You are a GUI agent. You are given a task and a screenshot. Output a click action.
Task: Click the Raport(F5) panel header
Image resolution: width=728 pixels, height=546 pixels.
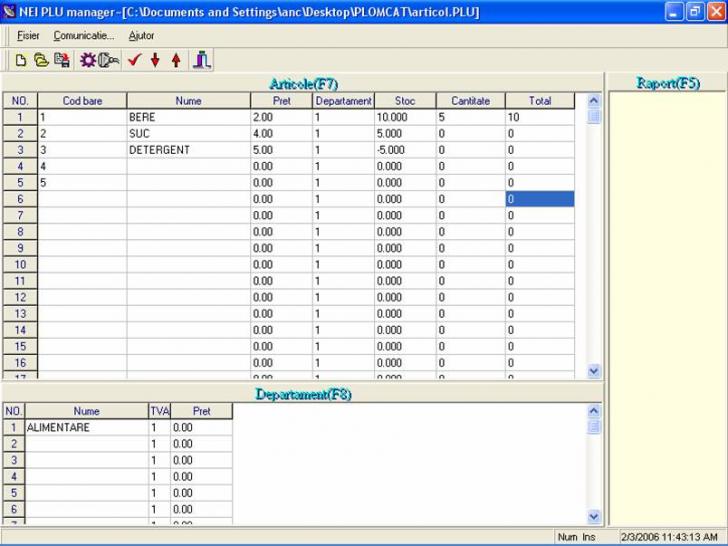point(667,82)
